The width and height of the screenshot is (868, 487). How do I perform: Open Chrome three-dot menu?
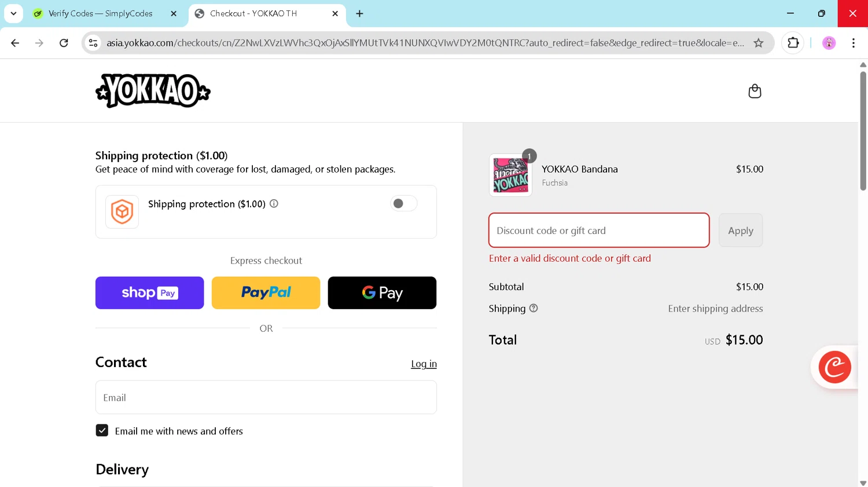tap(854, 43)
